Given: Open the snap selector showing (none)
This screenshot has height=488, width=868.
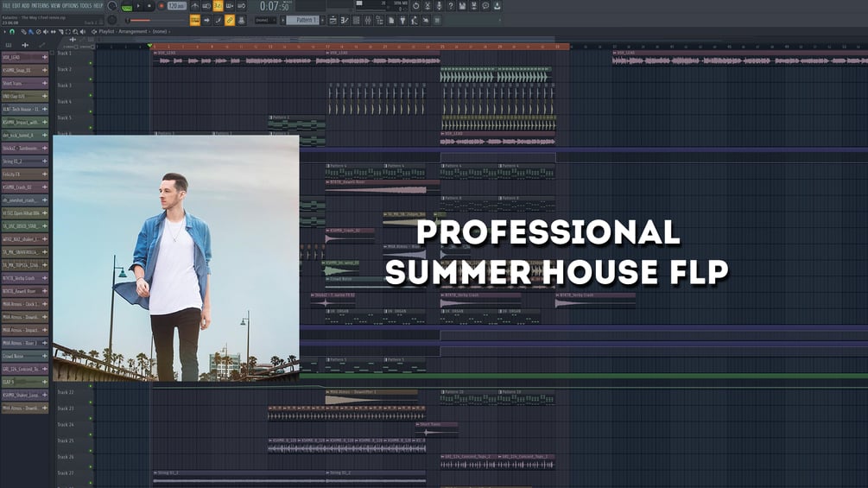Looking at the screenshot, I should point(265,20).
